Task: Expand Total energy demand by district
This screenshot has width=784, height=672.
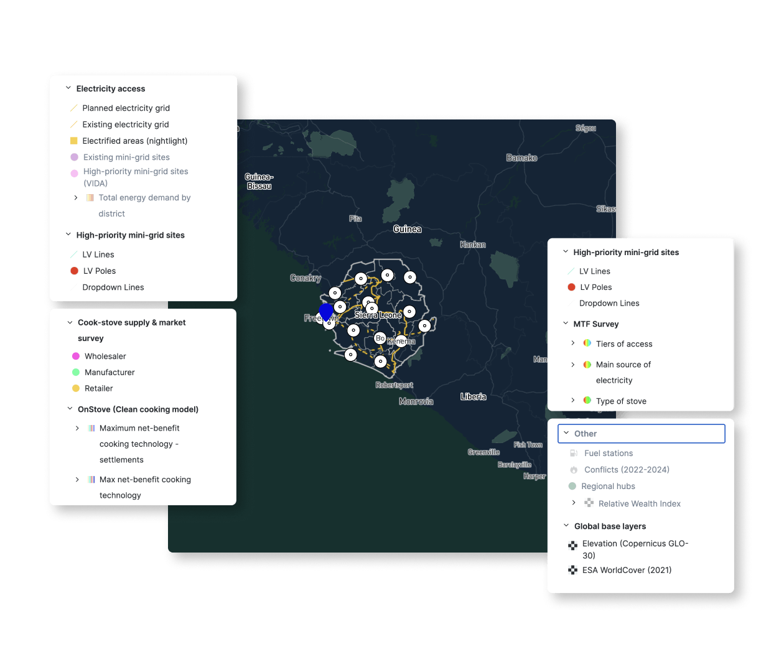Action: [76, 198]
